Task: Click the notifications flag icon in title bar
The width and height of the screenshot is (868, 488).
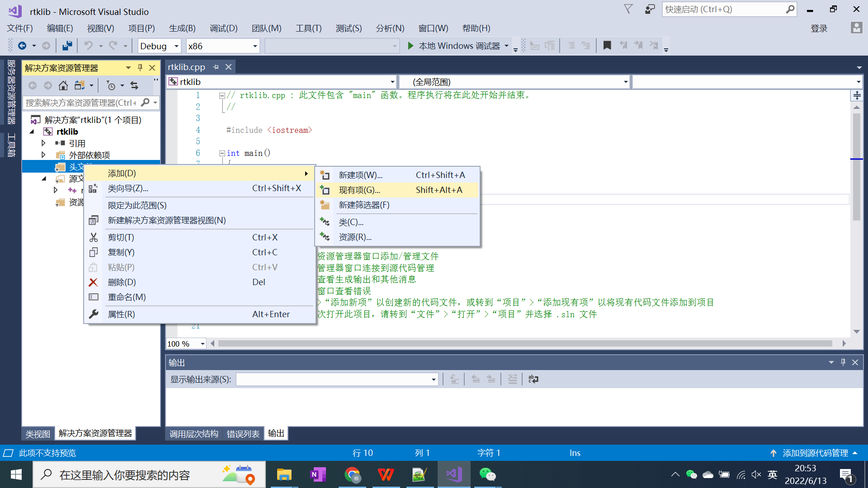Action: [x=628, y=9]
